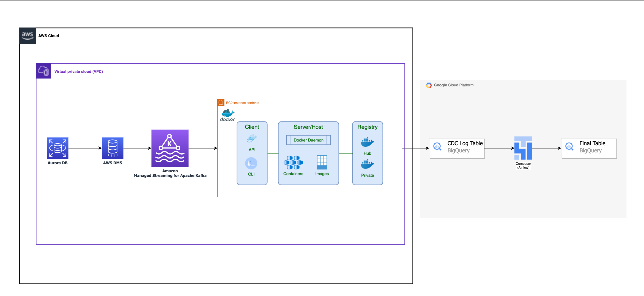Click the CLI label text
The width and height of the screenshot is (644, 296).
coord(251,174)
